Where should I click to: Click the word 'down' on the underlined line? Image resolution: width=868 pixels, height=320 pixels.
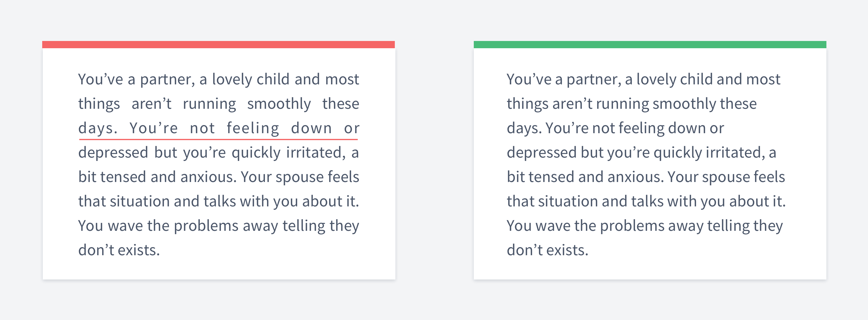[311, 128]
